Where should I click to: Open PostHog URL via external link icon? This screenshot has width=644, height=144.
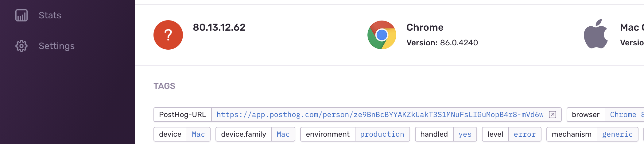click(x=552, y=115)
